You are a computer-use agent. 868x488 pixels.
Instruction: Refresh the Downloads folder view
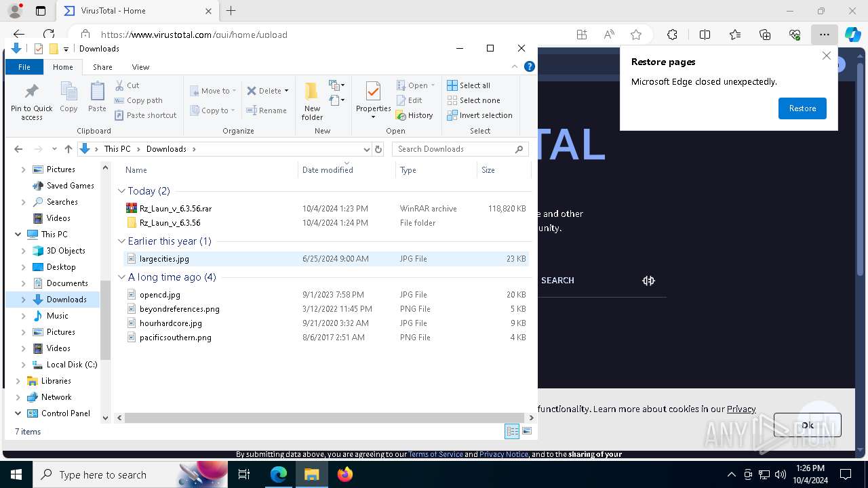coord(378,149)
